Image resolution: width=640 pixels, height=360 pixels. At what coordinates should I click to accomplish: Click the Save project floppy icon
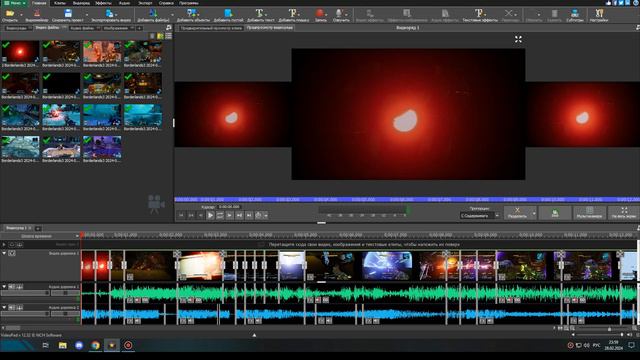coord(68,14)
